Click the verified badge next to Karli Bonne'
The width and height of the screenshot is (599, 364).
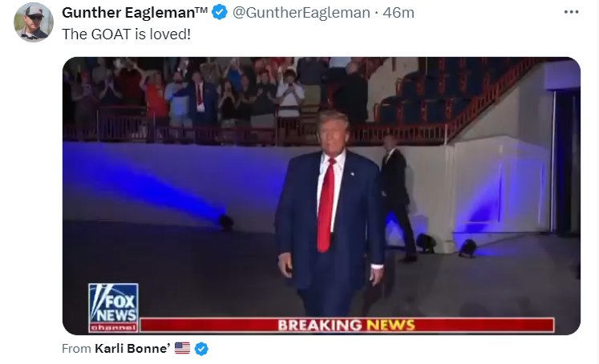tap(202, 349)
